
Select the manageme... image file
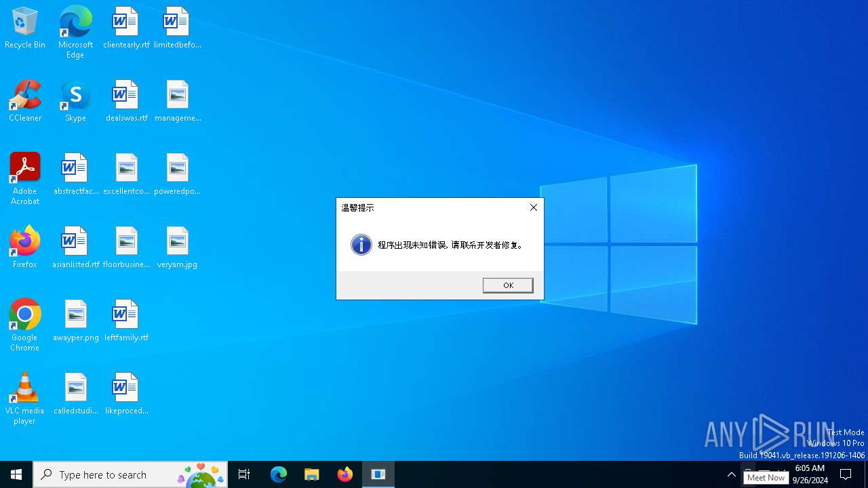tap(177, 101)
